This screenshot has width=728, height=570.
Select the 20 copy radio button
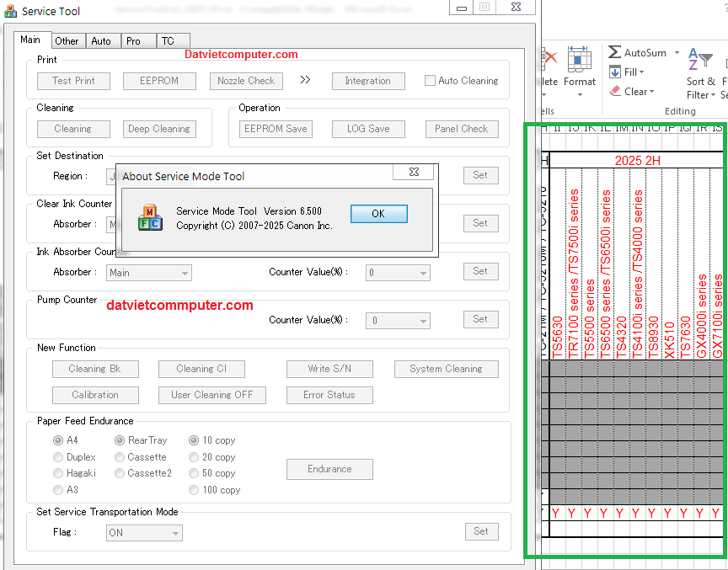point(194,457)
